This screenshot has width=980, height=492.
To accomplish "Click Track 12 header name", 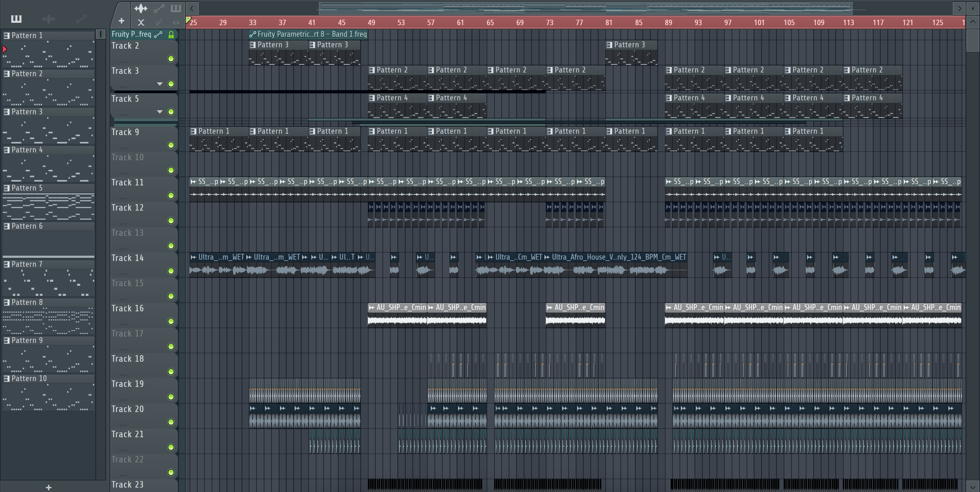I will 128,208.
